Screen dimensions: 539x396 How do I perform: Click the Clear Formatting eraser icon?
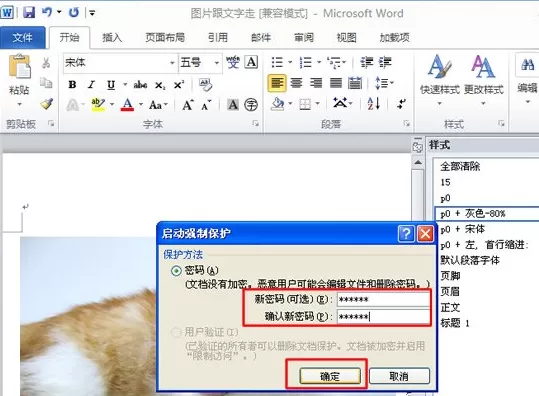[206, 85]
